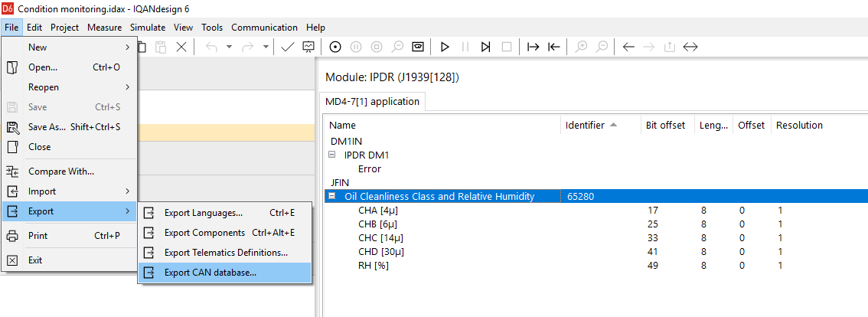Choose Save As... menu entry
Viewport: 868px width, 317px height.
coord(69,127)
